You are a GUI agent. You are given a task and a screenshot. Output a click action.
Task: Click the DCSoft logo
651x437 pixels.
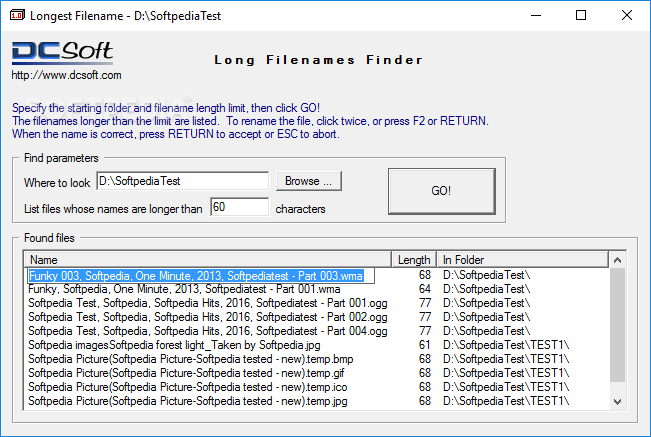pyautogui.click(x=62, y=53)
